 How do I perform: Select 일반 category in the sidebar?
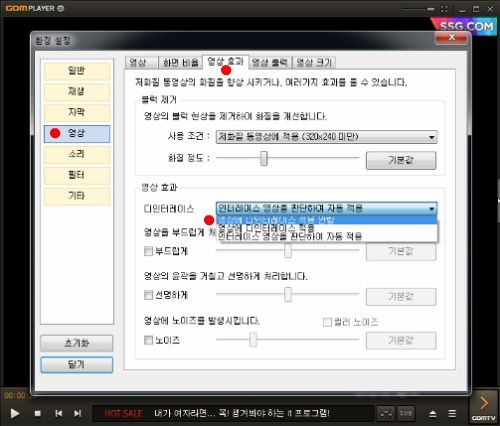click(x=77, y=71)
